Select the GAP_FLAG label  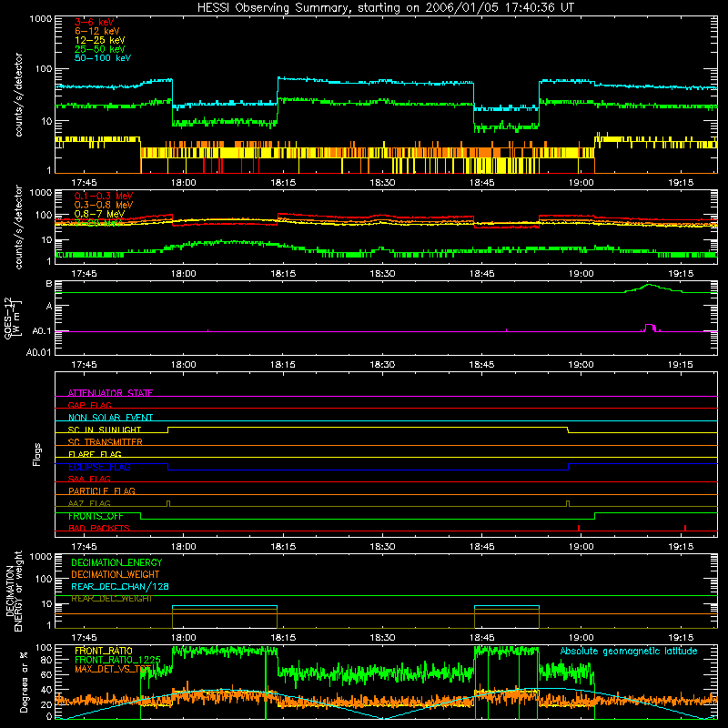(89, 405)
